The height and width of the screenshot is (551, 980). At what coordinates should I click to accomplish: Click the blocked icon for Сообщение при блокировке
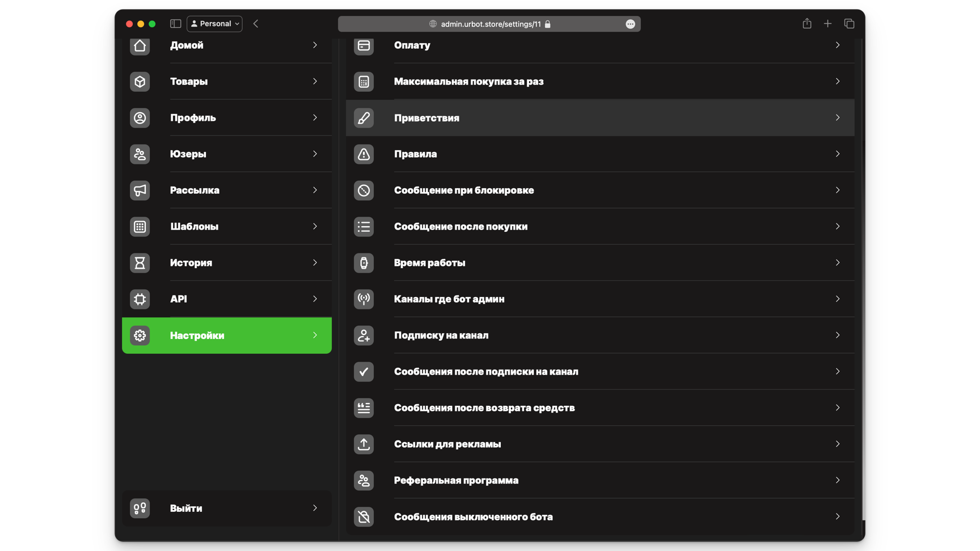pos(364,190)
